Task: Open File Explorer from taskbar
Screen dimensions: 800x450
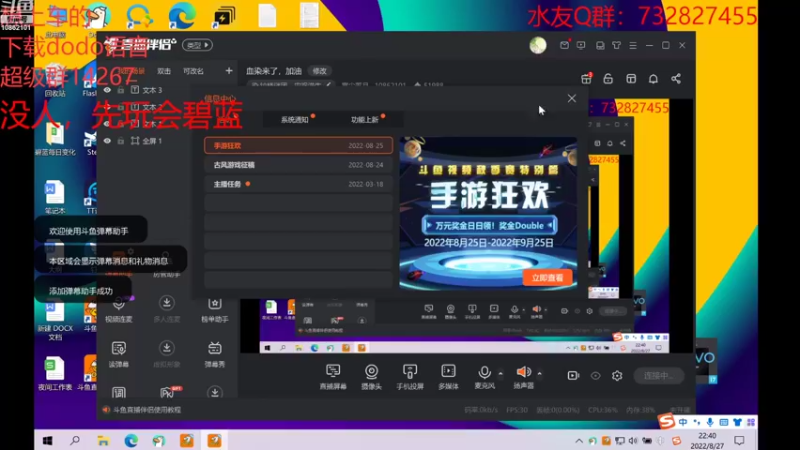Action: 103,440
